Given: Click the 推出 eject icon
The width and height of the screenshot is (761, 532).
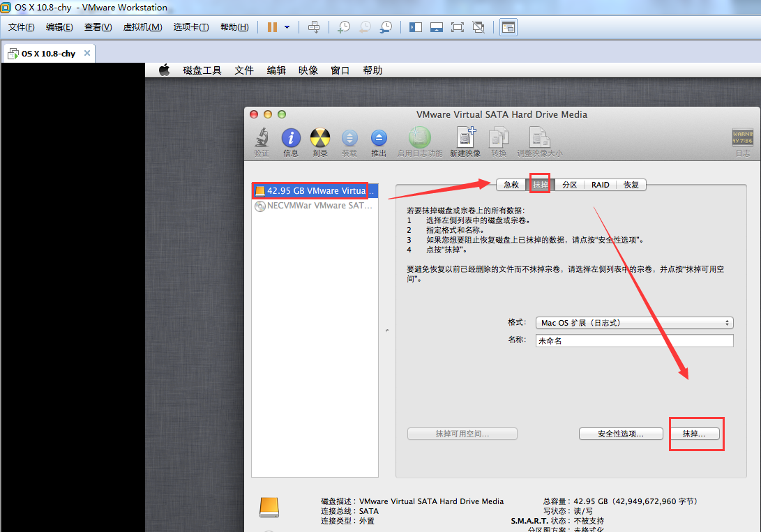Looking at the screenshot, I should pos(379,142).
